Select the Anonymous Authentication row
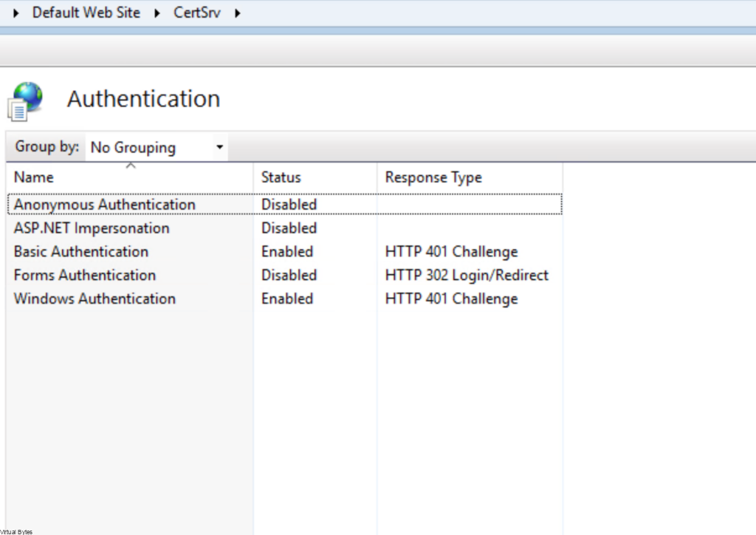The height and width of the screenshot is (535, 756). tap(105, 204)
